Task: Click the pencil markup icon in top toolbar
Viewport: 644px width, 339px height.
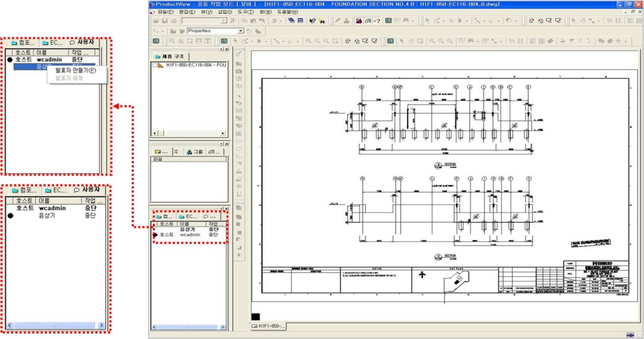Action: [x=338, y=21]
